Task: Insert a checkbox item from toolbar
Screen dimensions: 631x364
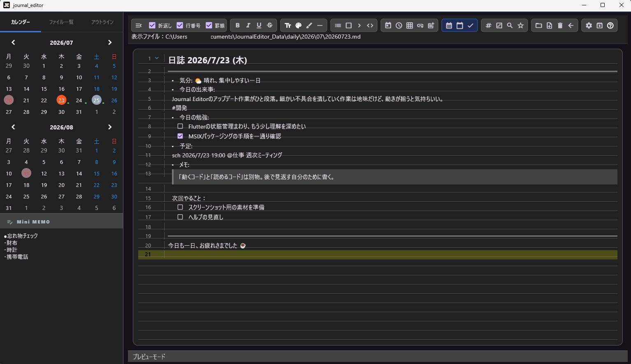Action: pos(348,25)
